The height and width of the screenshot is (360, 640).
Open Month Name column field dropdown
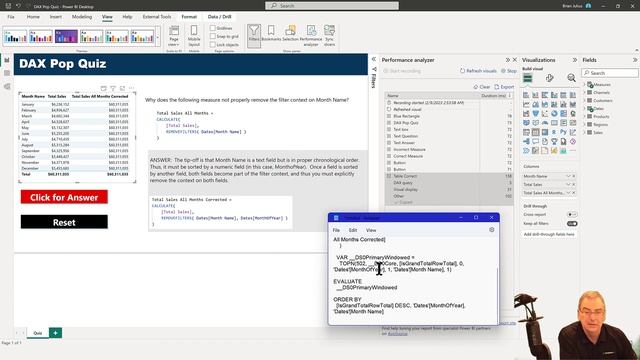[568, 176]
